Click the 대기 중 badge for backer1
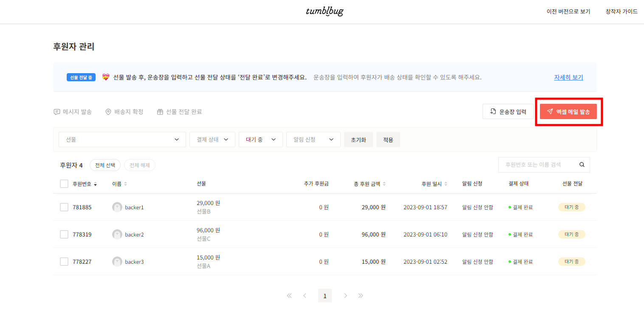 572,207
